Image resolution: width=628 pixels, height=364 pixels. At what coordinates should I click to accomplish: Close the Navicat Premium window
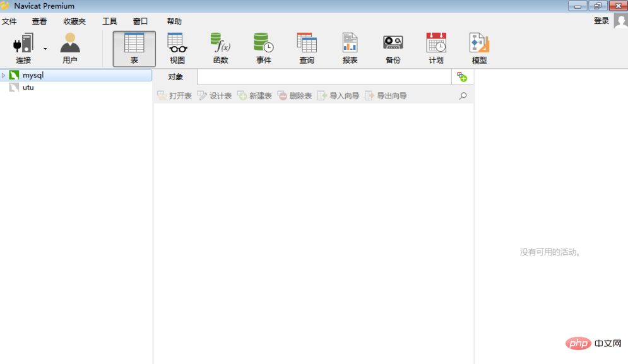[619, 6]
